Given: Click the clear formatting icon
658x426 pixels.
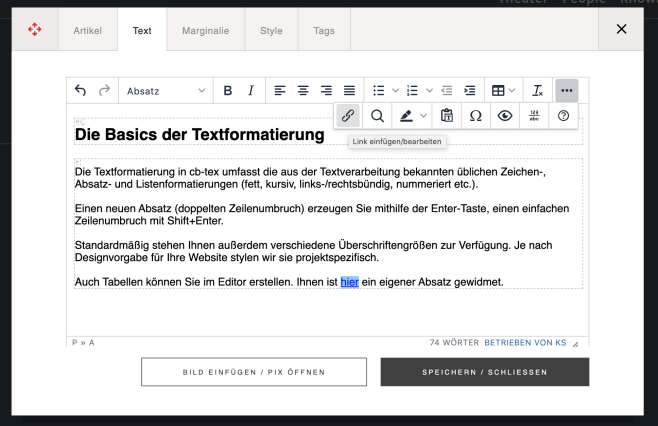Looking at the screenshot, I should point(538,91).
